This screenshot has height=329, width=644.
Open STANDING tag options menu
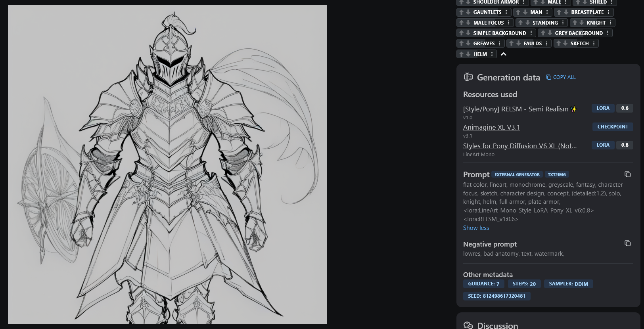point(563,23)
